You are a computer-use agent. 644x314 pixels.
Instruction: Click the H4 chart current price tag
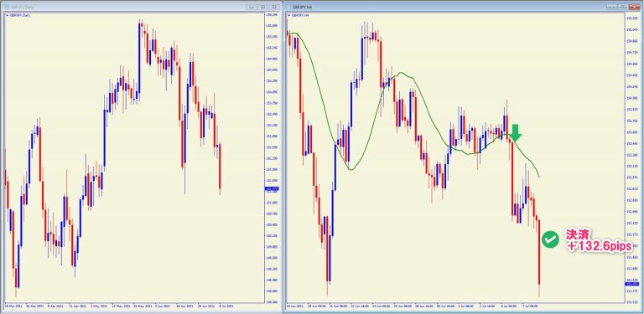(631, 284)
